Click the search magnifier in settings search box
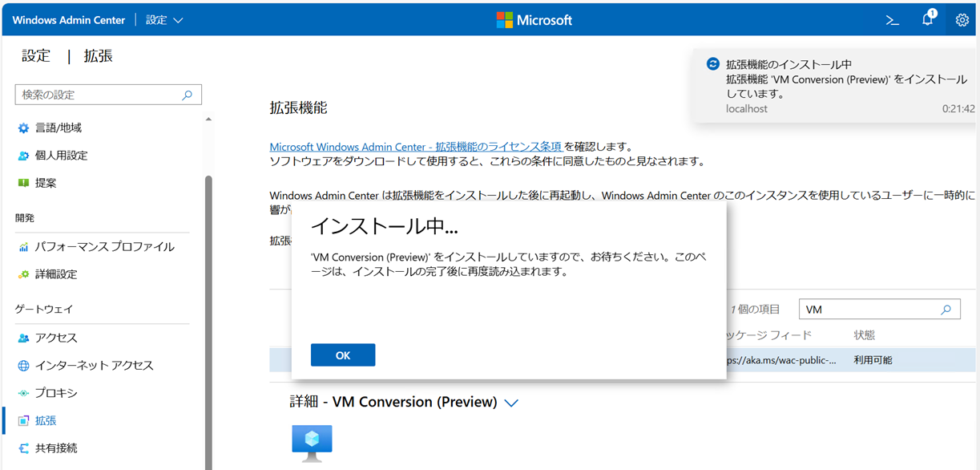 tap(188, 95)
